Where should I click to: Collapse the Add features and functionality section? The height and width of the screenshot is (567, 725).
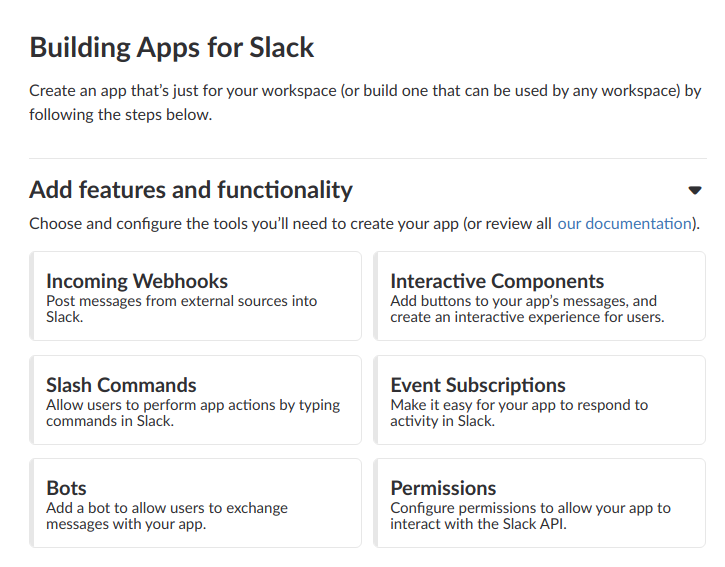pyautogui.click(x=695, y=190)
